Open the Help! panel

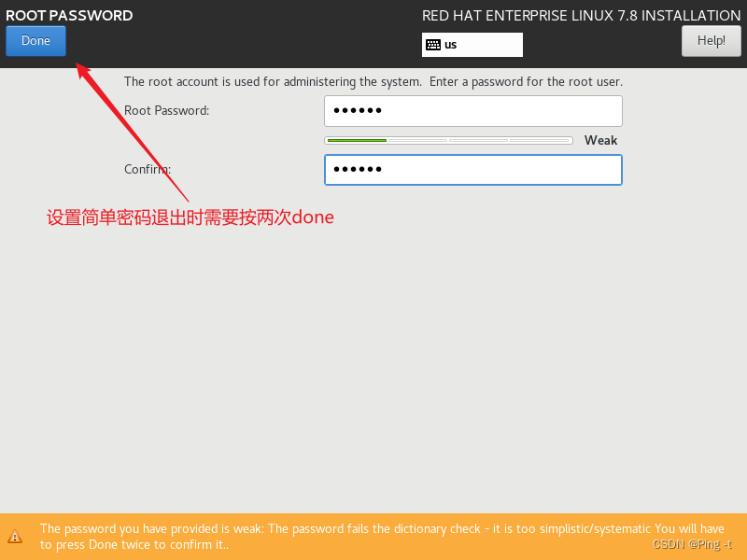[x=711, y=40]
